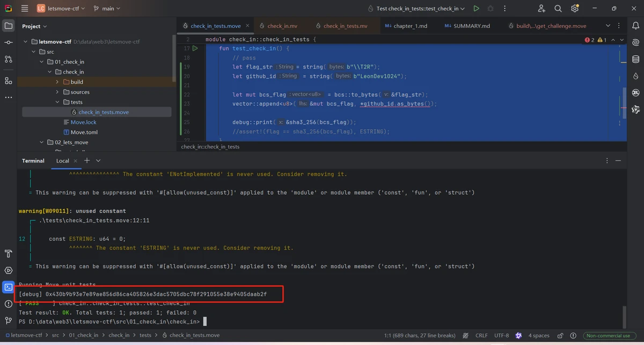Expand the sources folder
The height and width of the screenshot is (345, 644).
point(57,92)
